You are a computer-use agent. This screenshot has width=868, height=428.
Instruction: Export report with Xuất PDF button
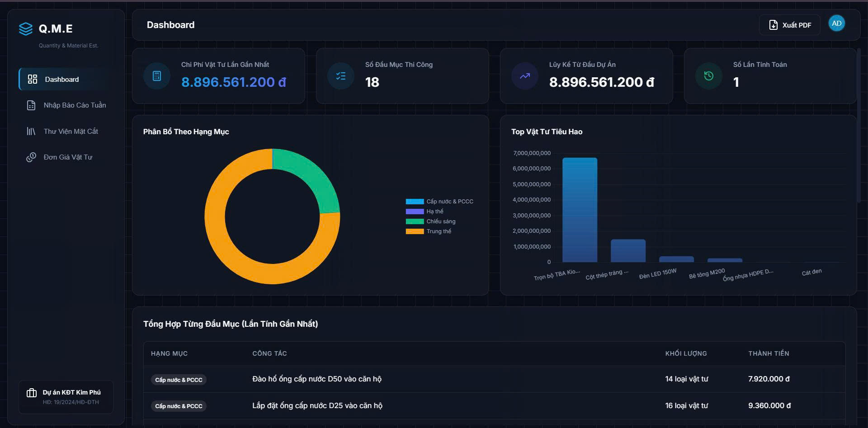[789, 25]
